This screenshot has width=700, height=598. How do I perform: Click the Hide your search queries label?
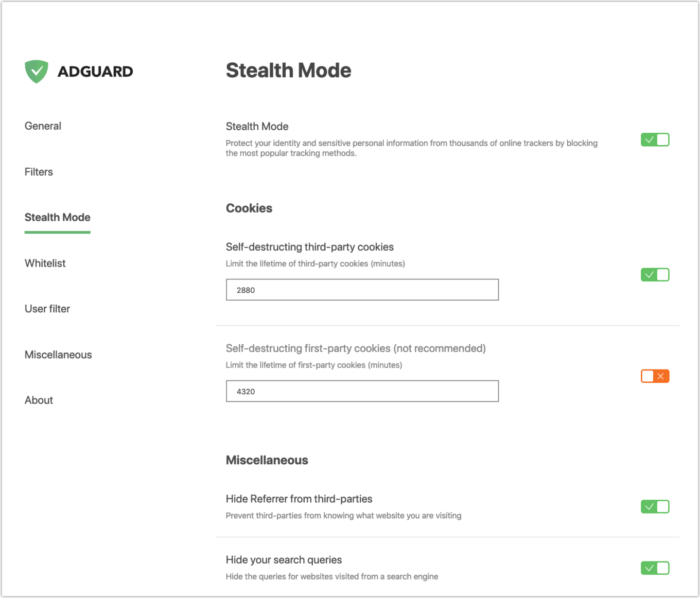click(284, 560)
